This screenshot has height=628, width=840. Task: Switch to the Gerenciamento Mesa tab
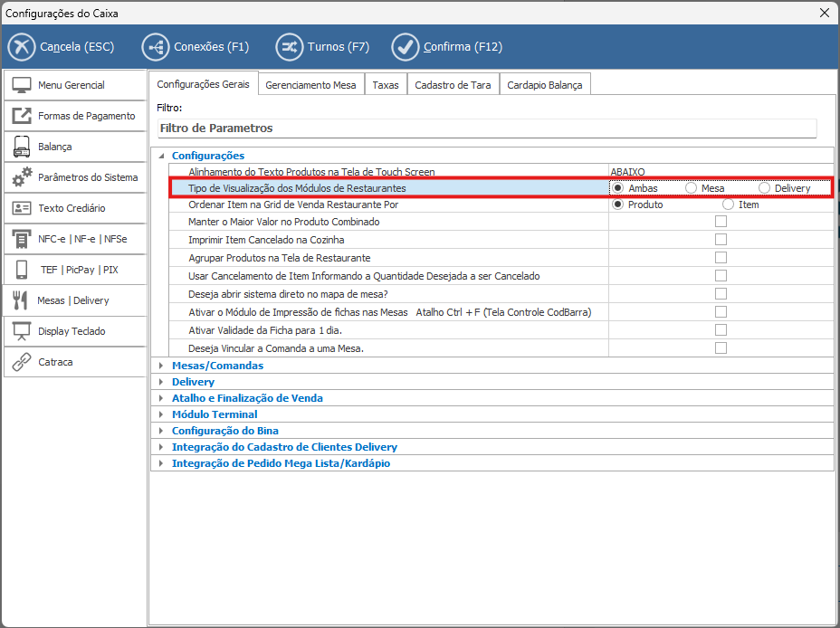click(310, 85)
